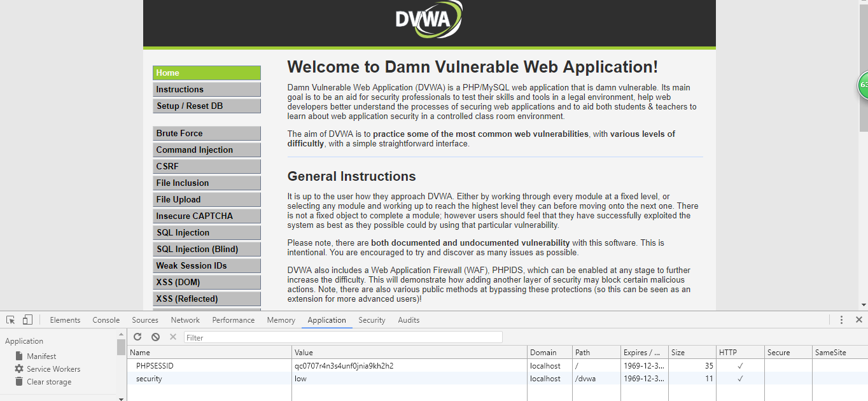This screenshot has height=401, width=868.
Task: Switch to the Elements tab
Action: 65,320
